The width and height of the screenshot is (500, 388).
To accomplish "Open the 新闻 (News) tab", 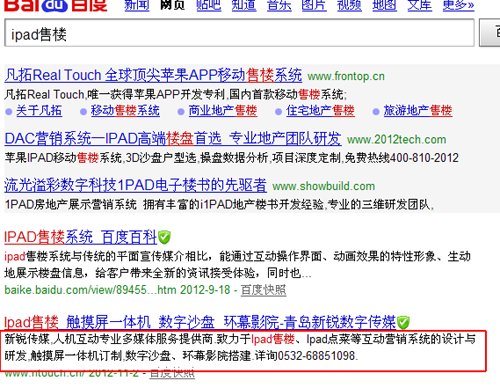I will [137, 5].
